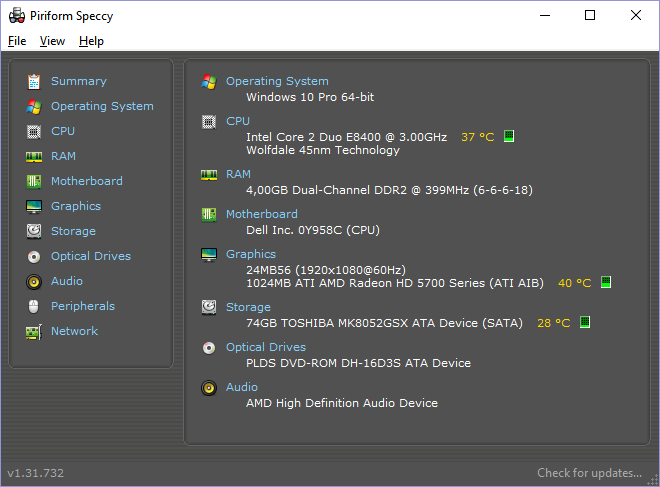Select Operating System label in the sidebar

click(102, 106)
